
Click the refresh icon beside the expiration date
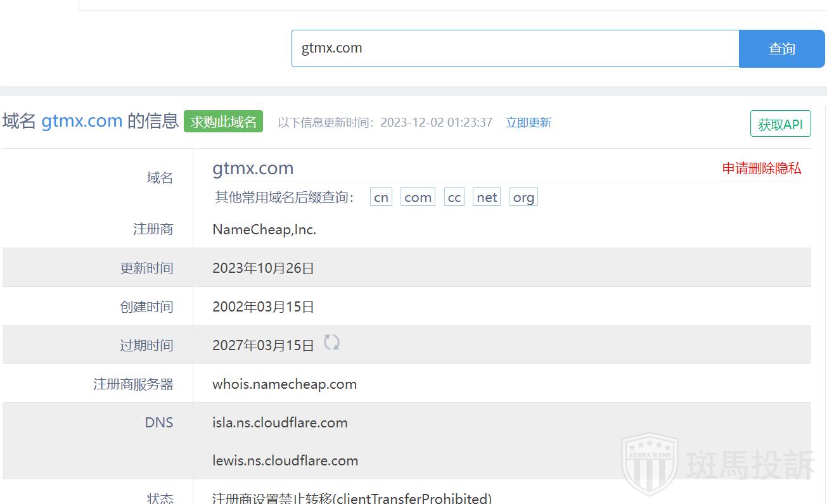pos(331,343)
